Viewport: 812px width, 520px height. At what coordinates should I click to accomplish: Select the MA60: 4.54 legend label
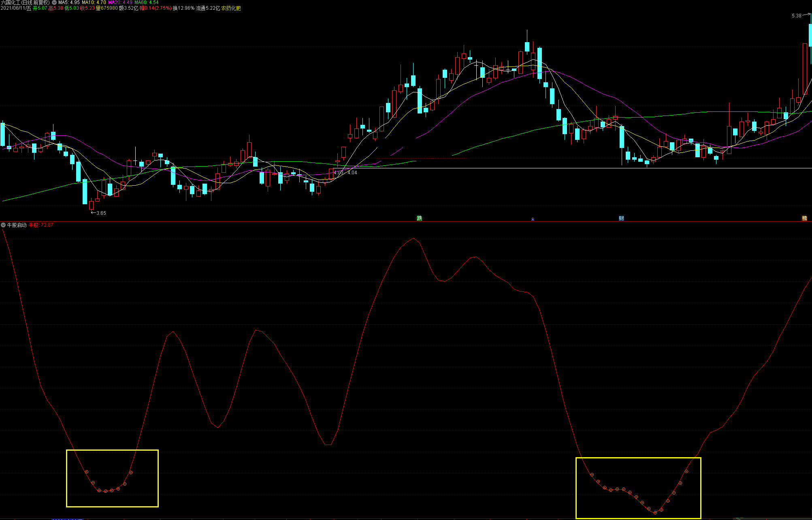pos(147,2)
